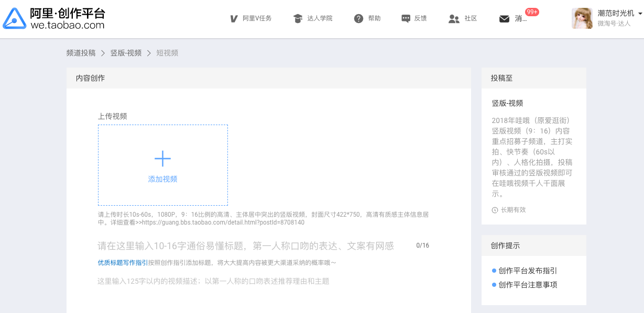Click the 阿里V任务 V icon

(234, 19)
